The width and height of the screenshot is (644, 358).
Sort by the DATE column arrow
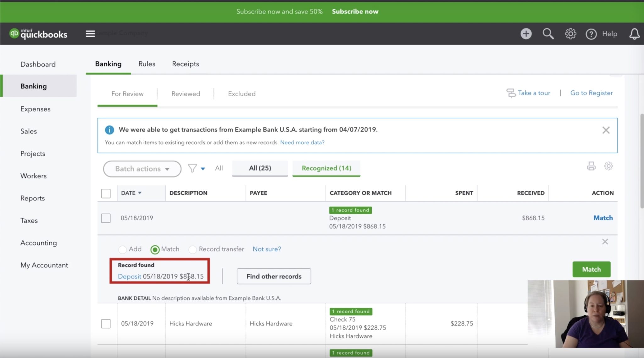pyautogui.click(x=140, y=193)
